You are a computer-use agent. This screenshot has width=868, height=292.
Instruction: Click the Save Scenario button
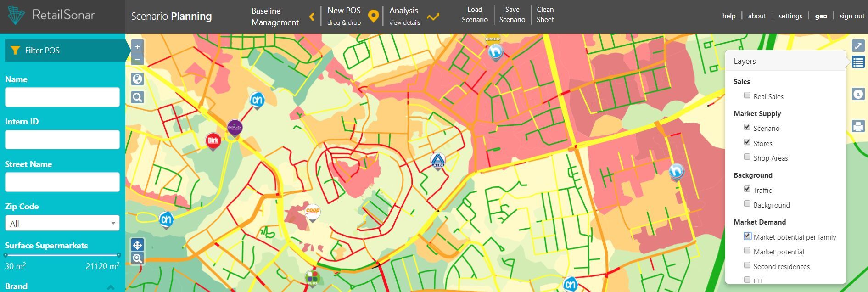click(x=512, y=15)
